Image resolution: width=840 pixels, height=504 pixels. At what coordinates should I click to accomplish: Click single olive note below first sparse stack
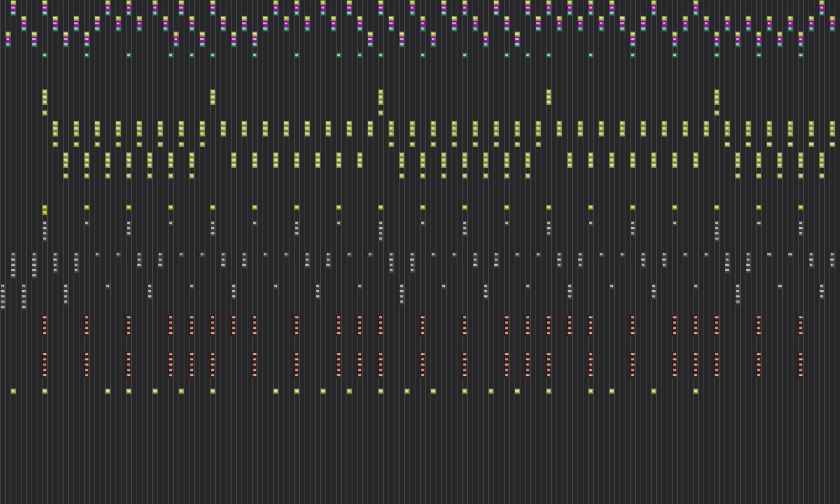click(x=45, y=113)
